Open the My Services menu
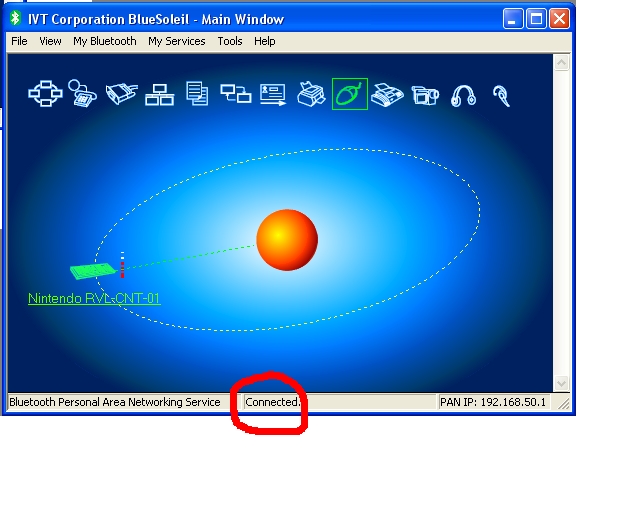The width and height of the screenshot is (640, 512). [x=177, y=41]
